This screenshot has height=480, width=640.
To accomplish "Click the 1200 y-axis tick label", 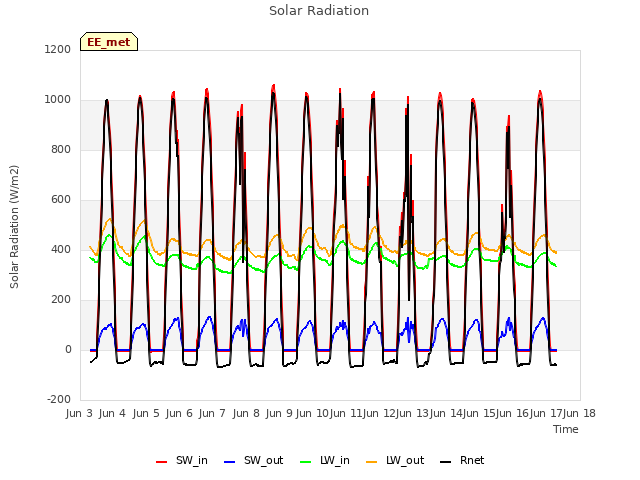I will [x=58, y=49].
